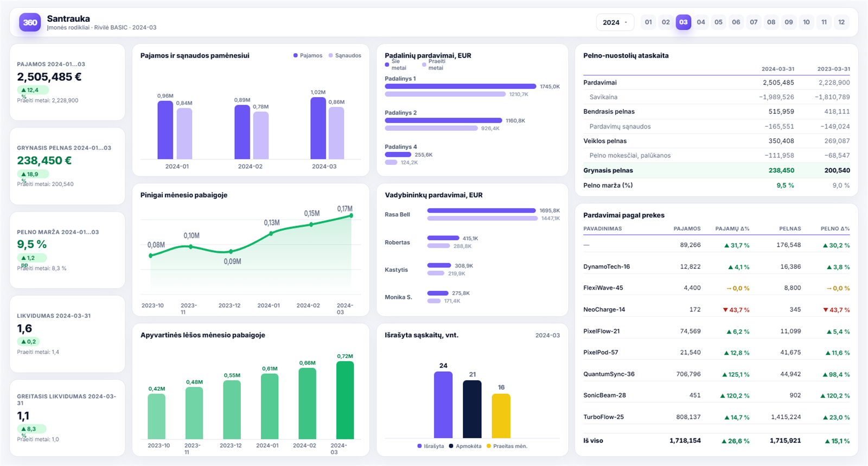Viewport: 868px width, 466px height.
Task: Click the PixelPod-57 product row
Action: (x=717, y=353)
